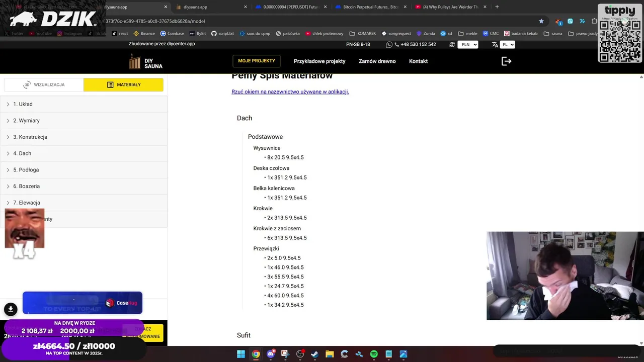Image resolution: width=644 pixels, height=362 pixels.
Task: Click the Zbudowane przez diycenter.app text
Action: point(162,44)
